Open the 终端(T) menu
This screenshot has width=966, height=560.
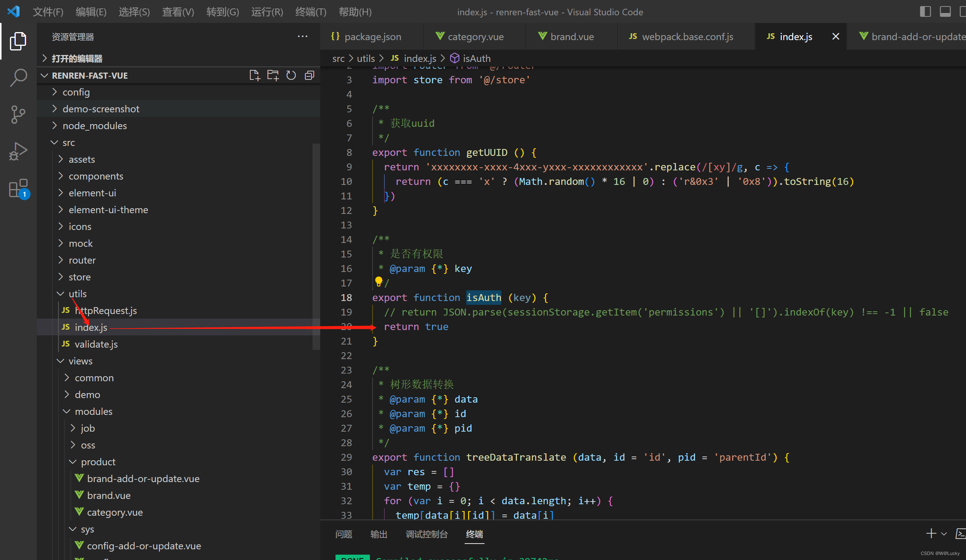(x=311, y=12)
